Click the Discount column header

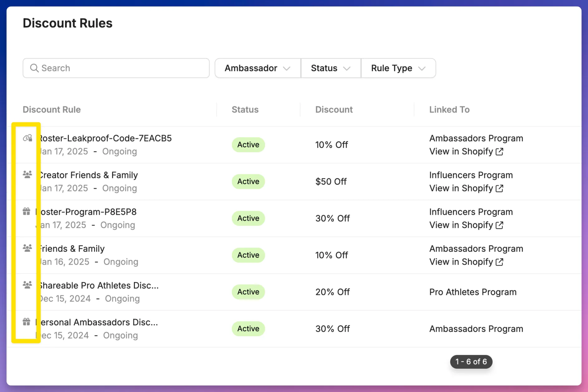point(334,109)
